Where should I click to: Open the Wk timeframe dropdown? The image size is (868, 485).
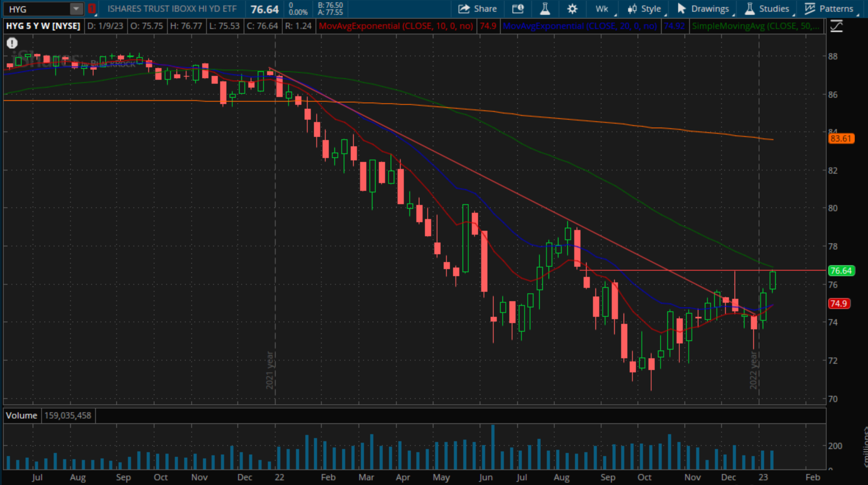point(602,8)
